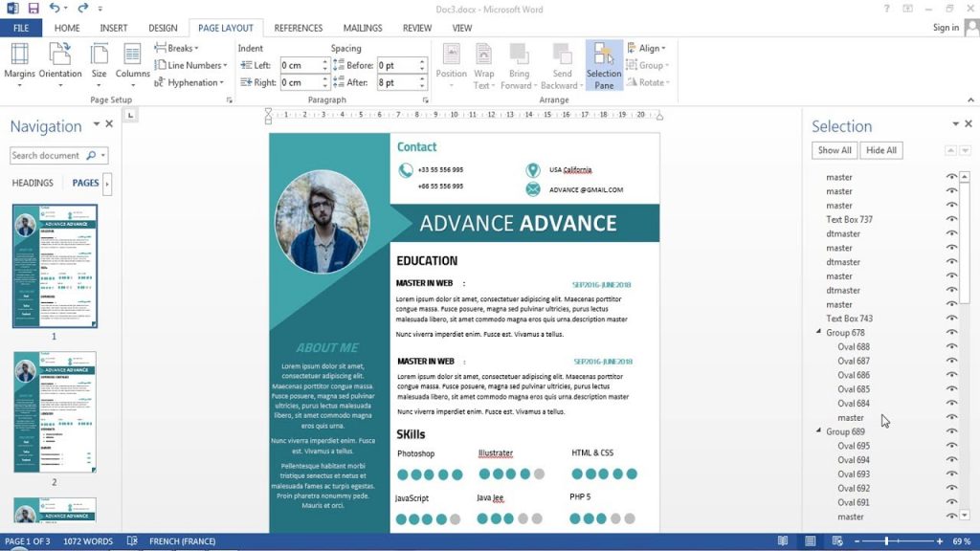
Task: Click the Wrap Text icon
Action: pos(484,55)
